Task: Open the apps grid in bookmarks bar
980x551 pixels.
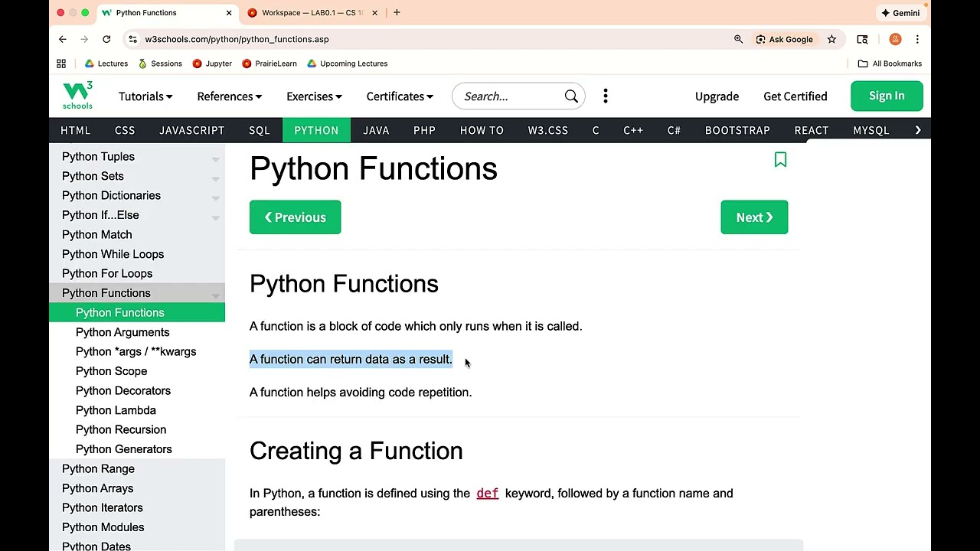Action: [61, 64]
